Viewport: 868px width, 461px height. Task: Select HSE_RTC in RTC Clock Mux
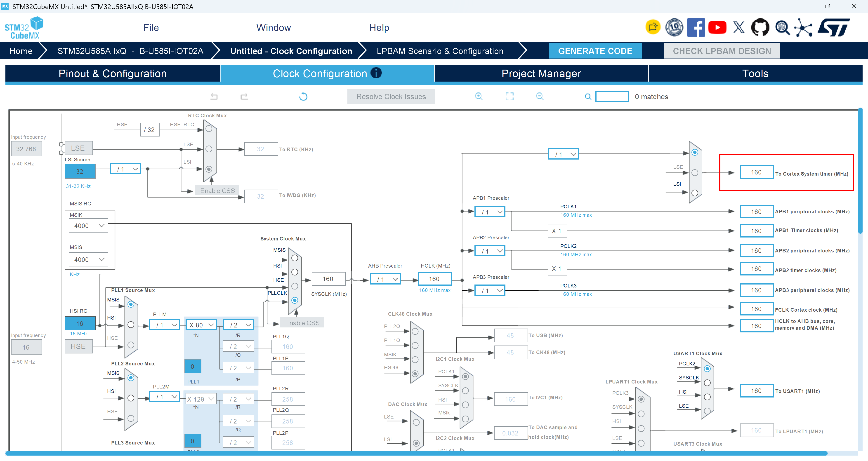click(209, 129)
